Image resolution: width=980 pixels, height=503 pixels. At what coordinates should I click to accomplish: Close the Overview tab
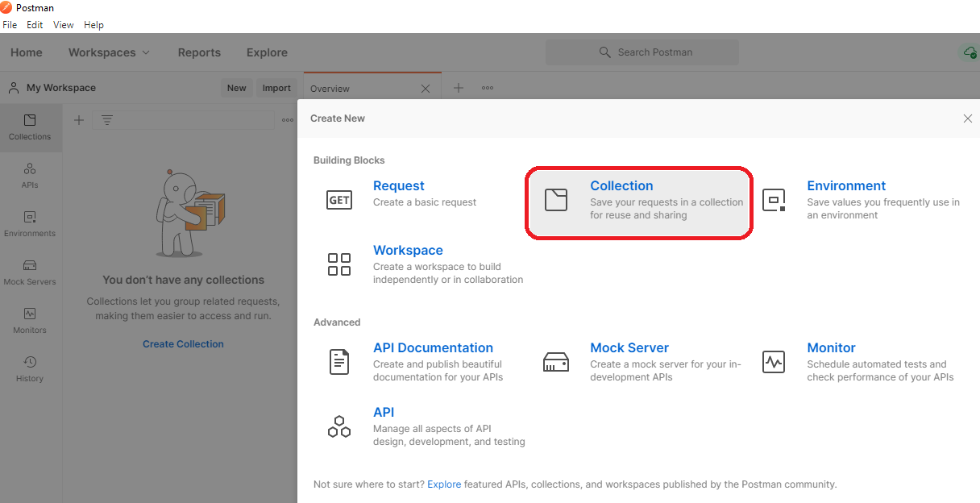coord(426,89)
